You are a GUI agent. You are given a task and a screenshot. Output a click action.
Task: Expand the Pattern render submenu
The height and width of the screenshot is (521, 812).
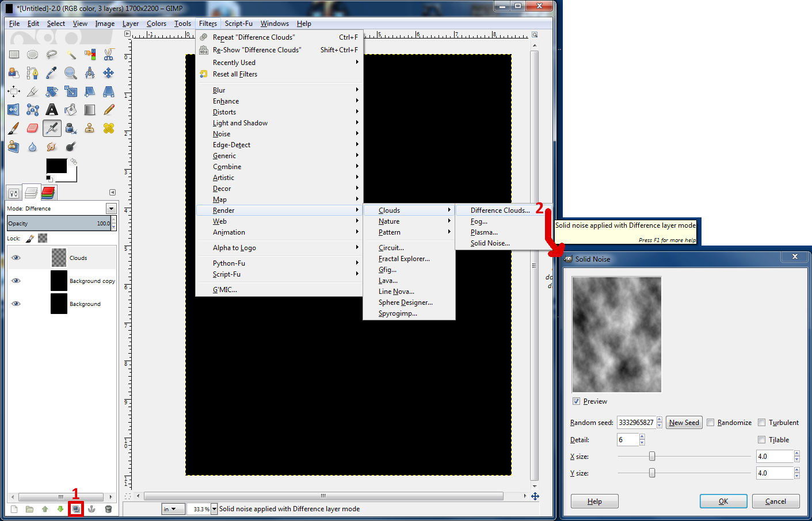tap(409, 232)
